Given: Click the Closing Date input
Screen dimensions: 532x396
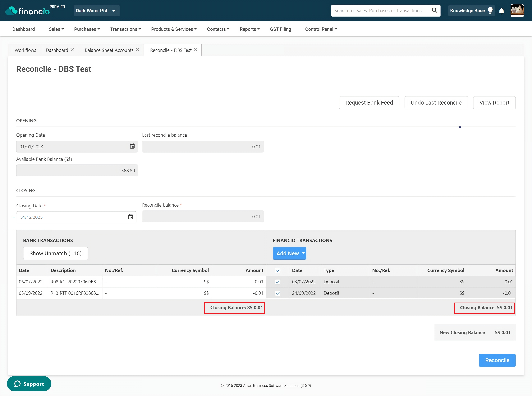Looking at the screenshot, I should 76,217.
